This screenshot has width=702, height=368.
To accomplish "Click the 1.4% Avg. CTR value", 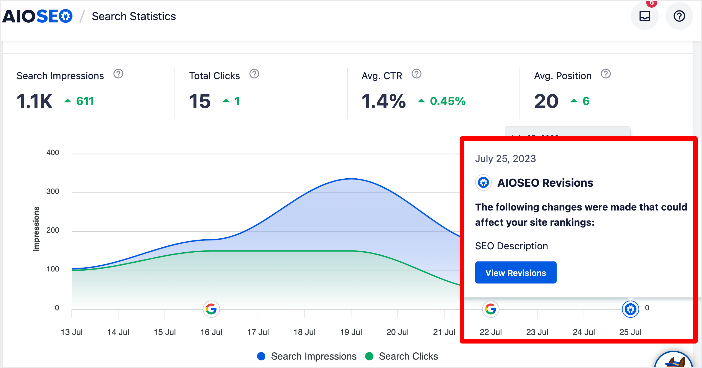I will (x=384, y=101).
